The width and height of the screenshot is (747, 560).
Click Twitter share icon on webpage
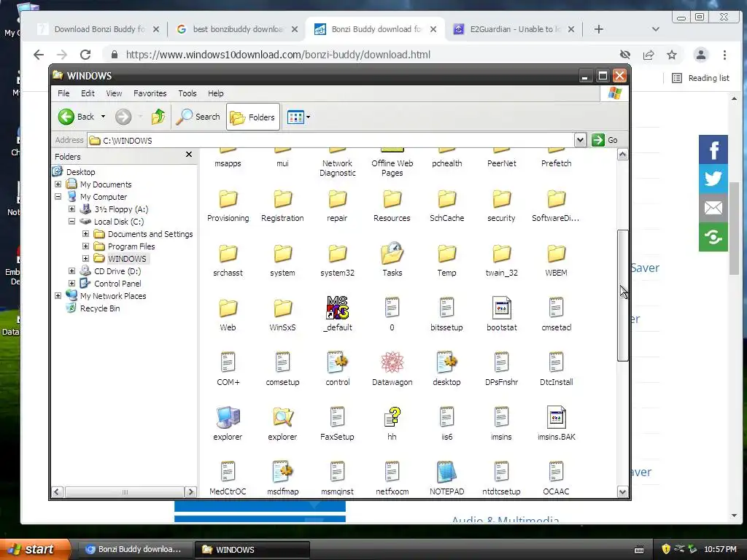[x=713, y=179]
